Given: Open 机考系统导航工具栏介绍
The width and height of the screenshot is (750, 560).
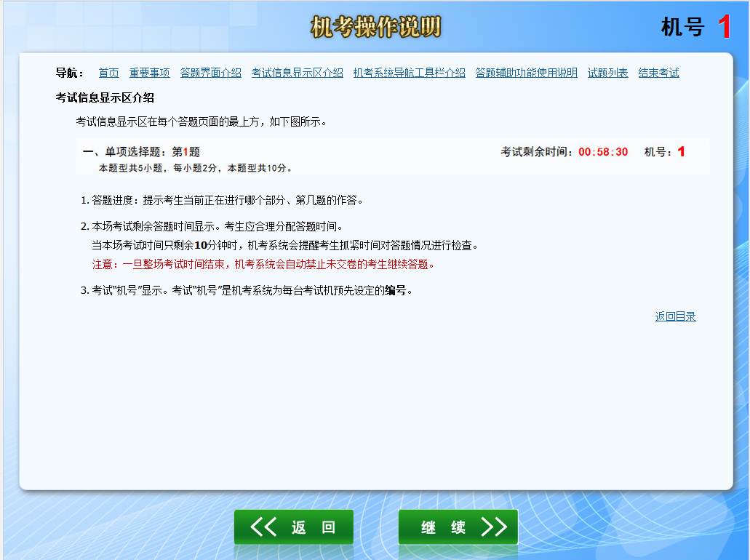Looking at the screenshot, I should pyautogui.click(x=410, y=73).
